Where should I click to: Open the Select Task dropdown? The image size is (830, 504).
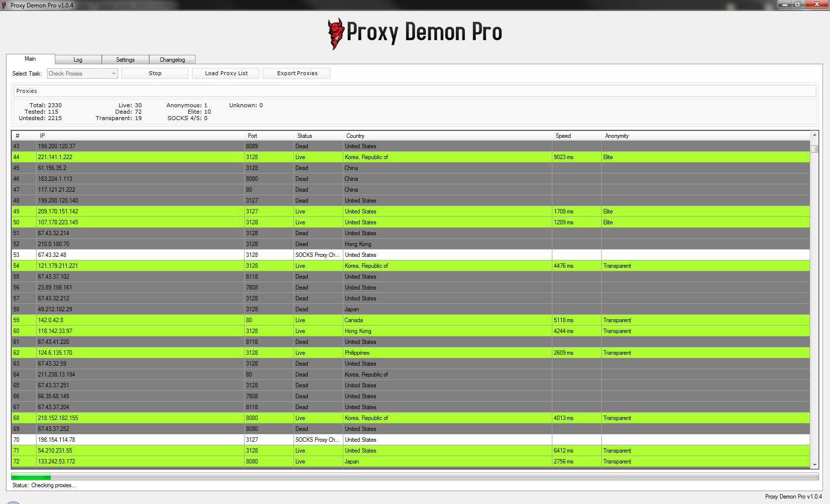click(x=82, y=74)
